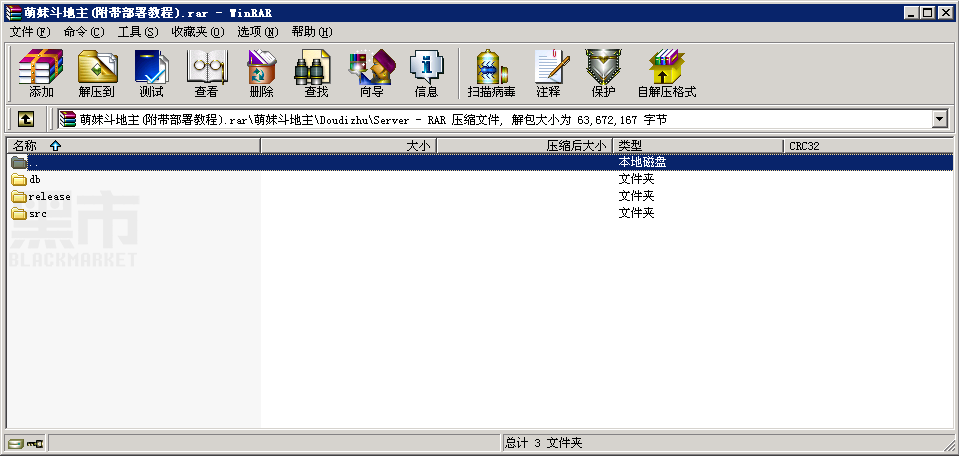Open the Favorites (收藏夹) menu

point(198,32)
